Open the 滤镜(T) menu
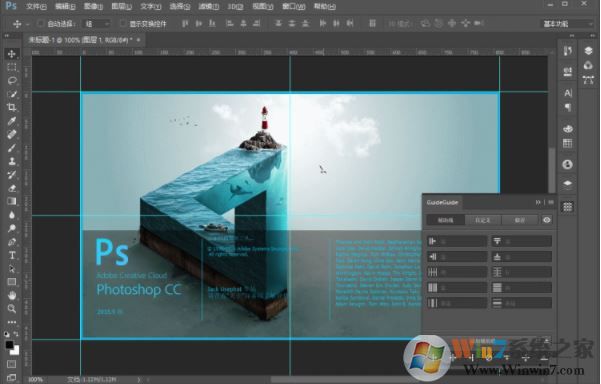The height and width of the screenshot is (384, 601). [x=209, y=6]
